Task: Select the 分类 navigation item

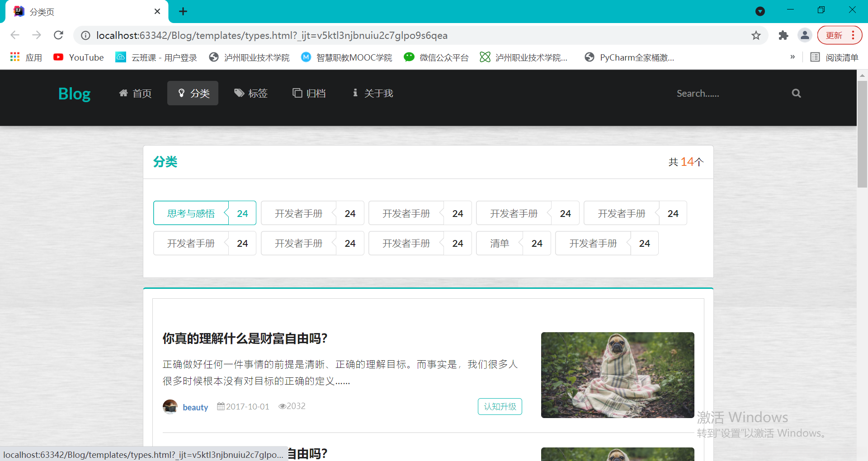Action: click(x=193, y=93)
